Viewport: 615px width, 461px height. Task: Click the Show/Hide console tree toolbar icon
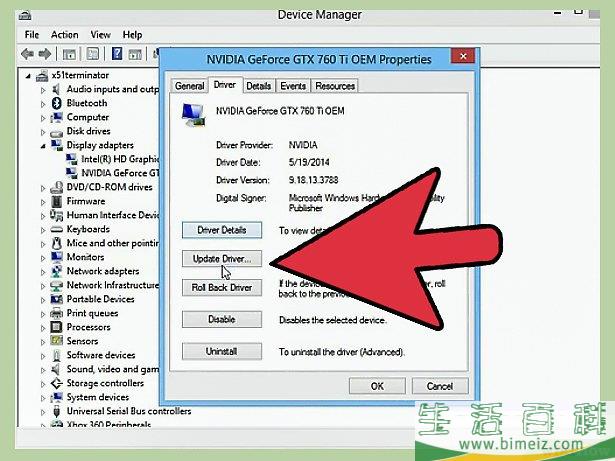69,53
